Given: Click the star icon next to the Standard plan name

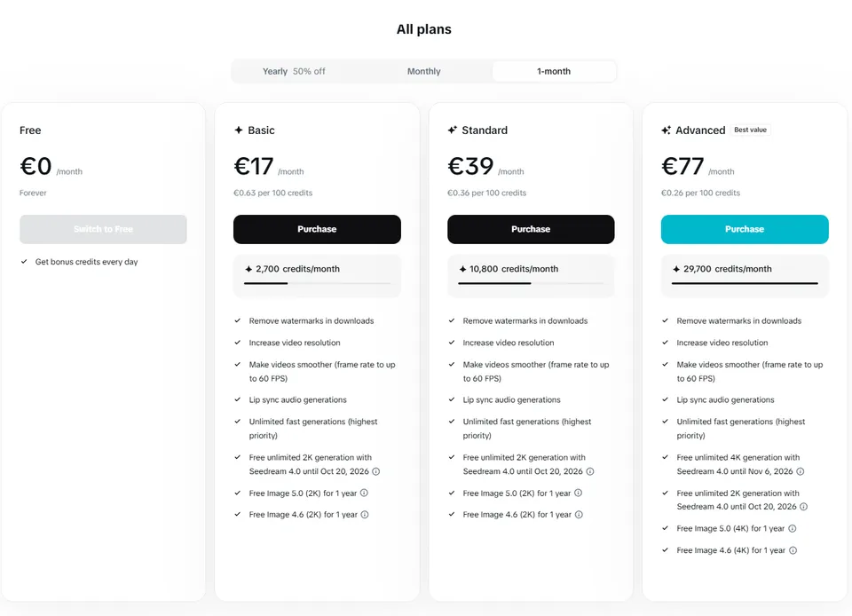Looking at the screenshot, I should [x=453, y=130].
